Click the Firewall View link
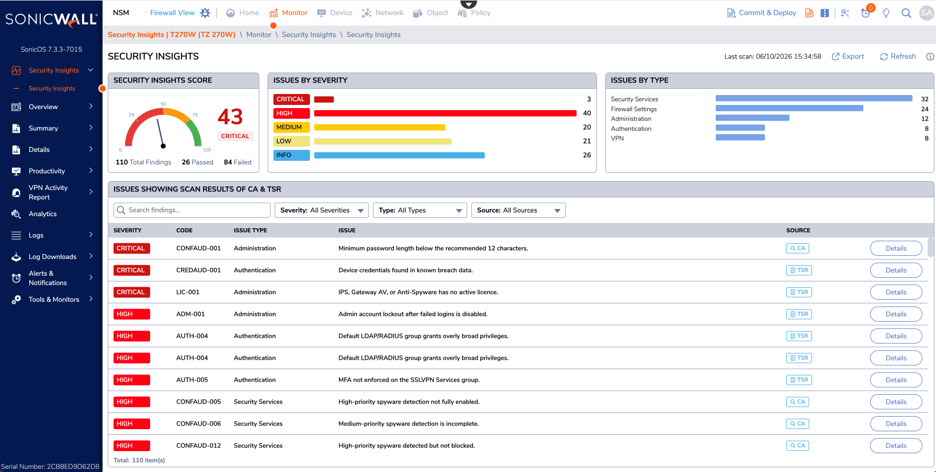 point(172,13)
